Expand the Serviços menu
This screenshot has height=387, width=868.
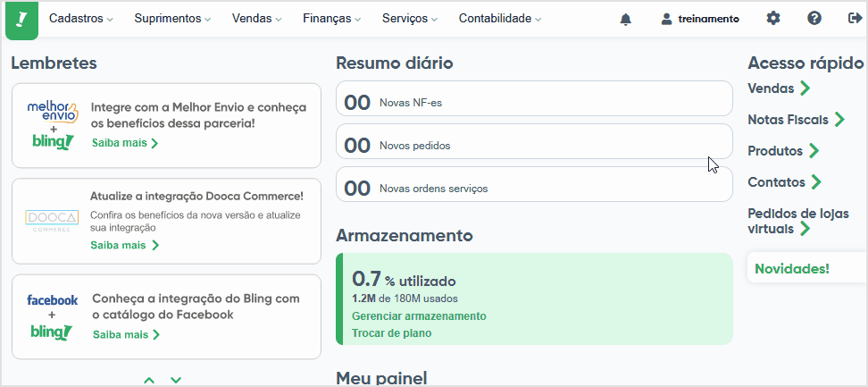click(410, 19)
